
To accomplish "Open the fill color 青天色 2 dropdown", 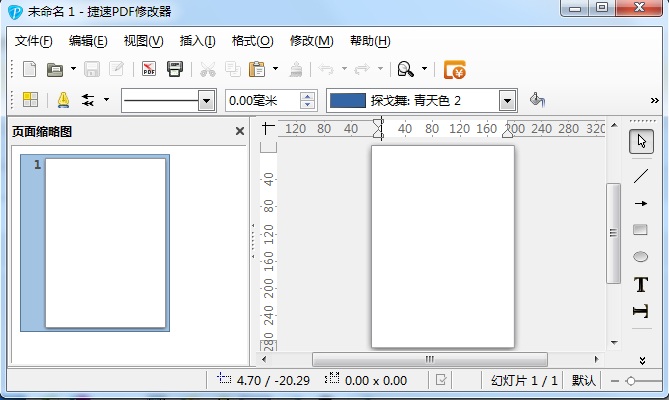I will tap(507, 100).
